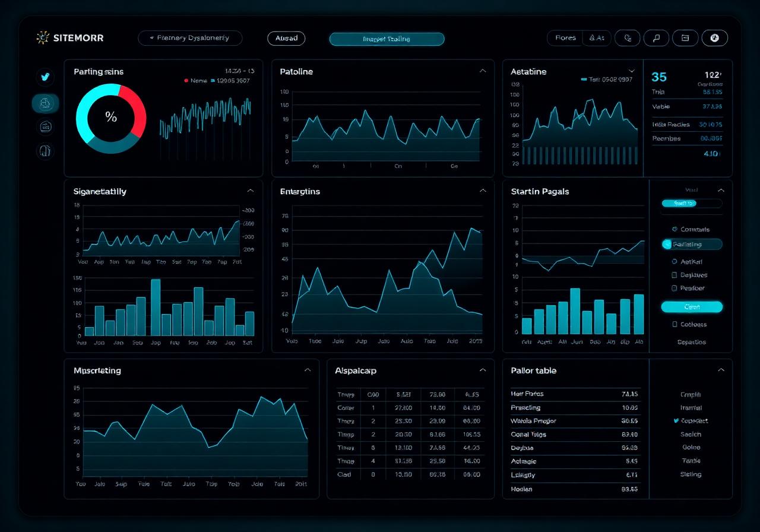
Task: Select Tantle in the side menu
Action: (691, 461)
